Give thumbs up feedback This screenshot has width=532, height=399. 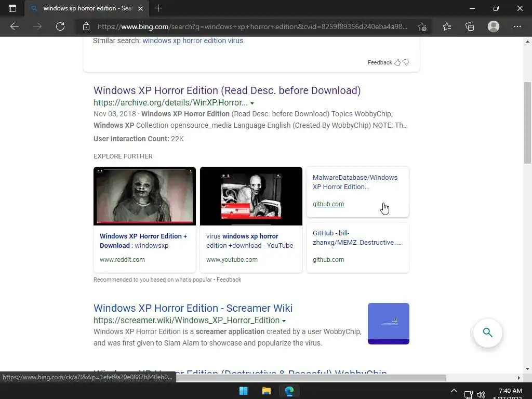pyautogui.click(x=397, y=62)
